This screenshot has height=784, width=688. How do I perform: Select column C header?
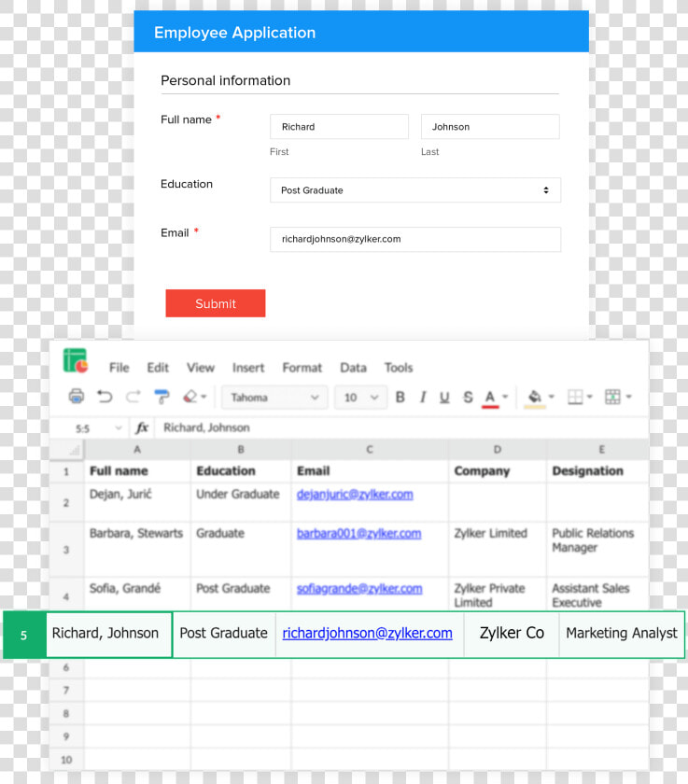pos(370,450)
